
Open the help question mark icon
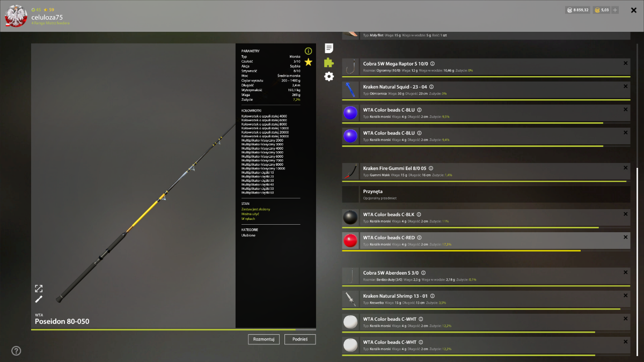[x=16, y=351]
